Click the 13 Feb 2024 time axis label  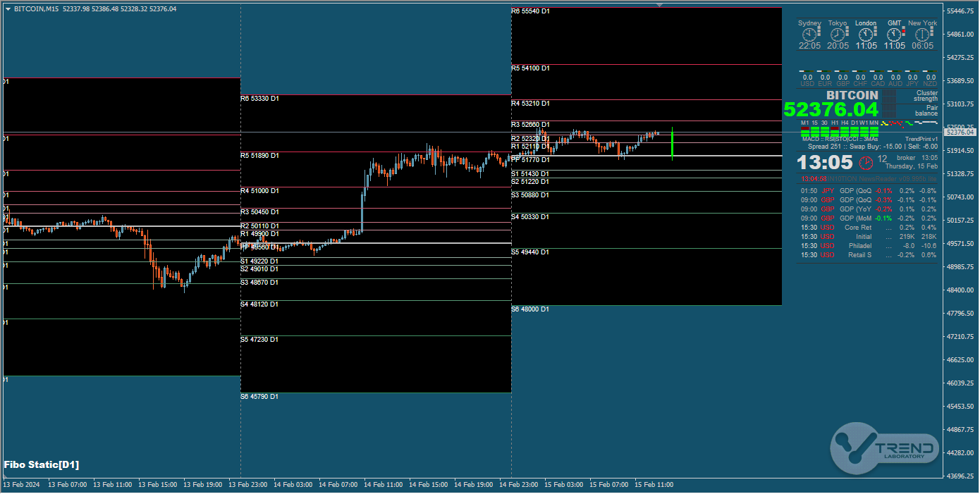pos(20,485)
